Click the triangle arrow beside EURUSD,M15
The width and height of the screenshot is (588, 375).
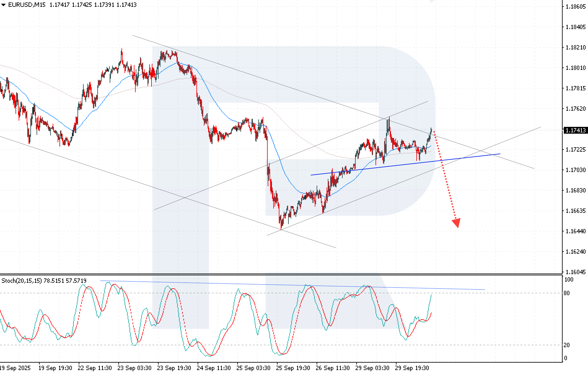(3, 5)
